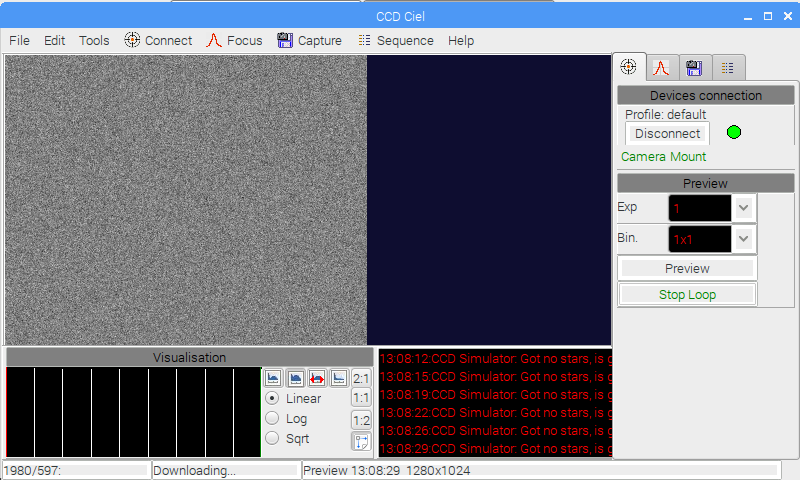Select the Sqrt scaling radio button

[x=272, y=438]
